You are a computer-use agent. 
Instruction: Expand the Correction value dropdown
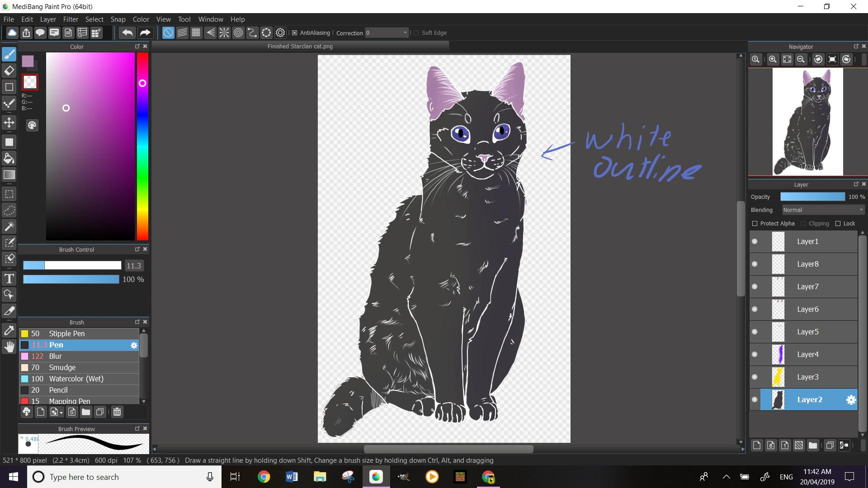[405, 33]
